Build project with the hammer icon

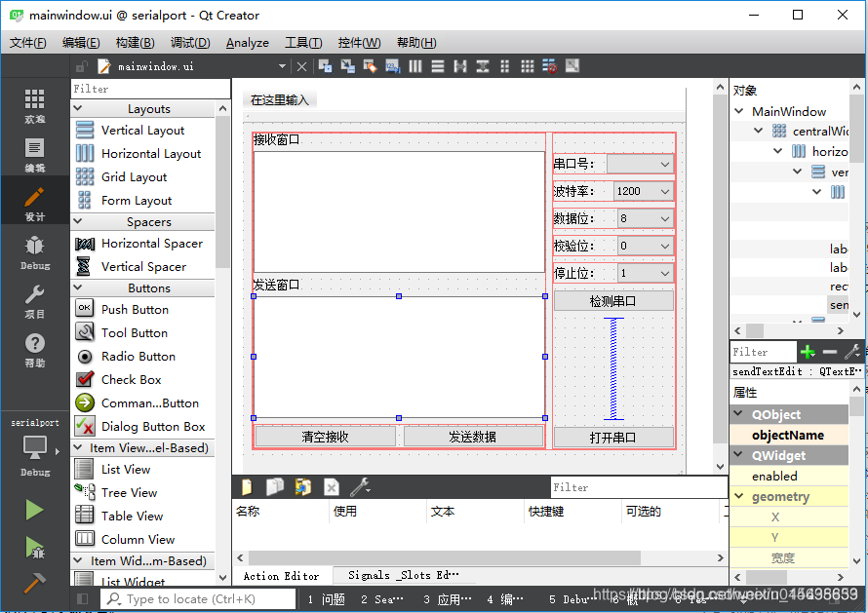[34, 583]
